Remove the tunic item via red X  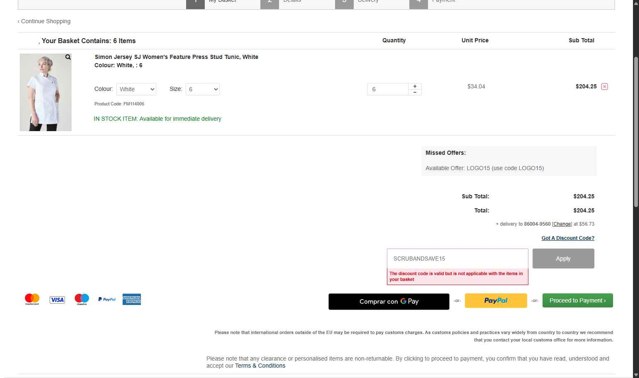tap(604, 86)
